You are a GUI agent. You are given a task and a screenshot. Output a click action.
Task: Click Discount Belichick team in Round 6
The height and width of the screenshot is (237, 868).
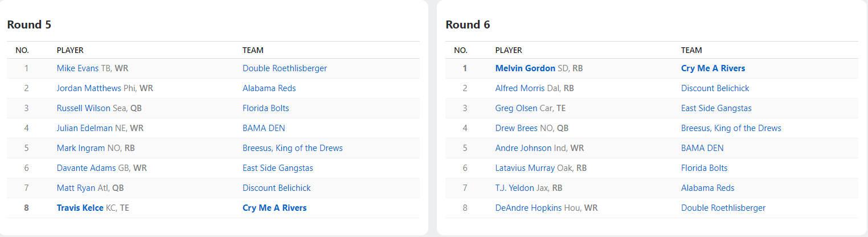click(x=715, y=88)
